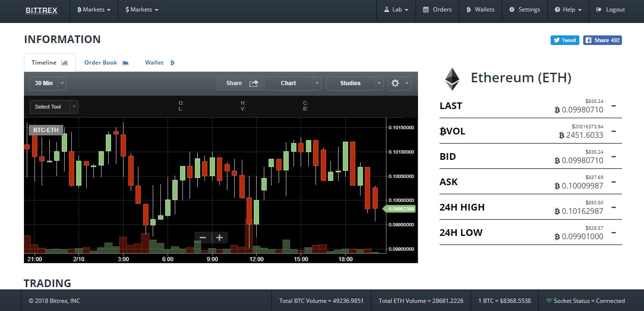644x311 pixels.
Task: Click the Bittrex logo
Action: point(42,10)
